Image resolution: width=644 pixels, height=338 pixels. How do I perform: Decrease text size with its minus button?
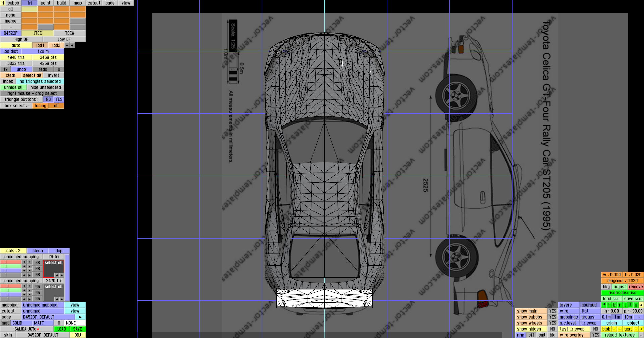(x=636, y=329)
